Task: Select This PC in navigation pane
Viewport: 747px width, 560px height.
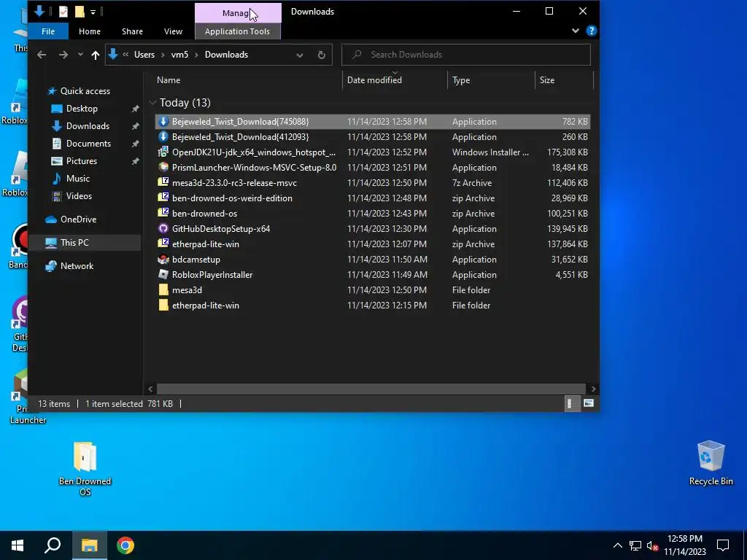Action: (85, 242)
